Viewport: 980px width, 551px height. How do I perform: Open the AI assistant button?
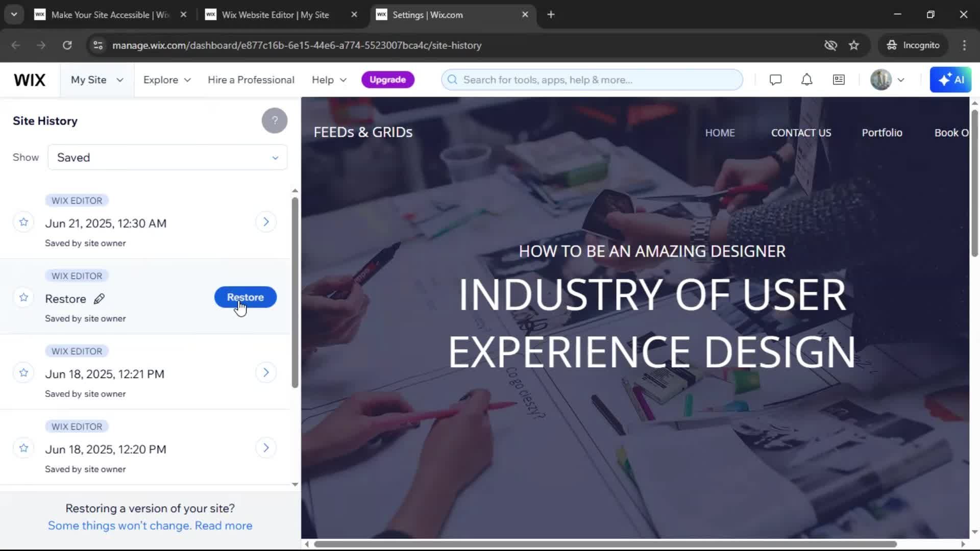tap(950, 80)
